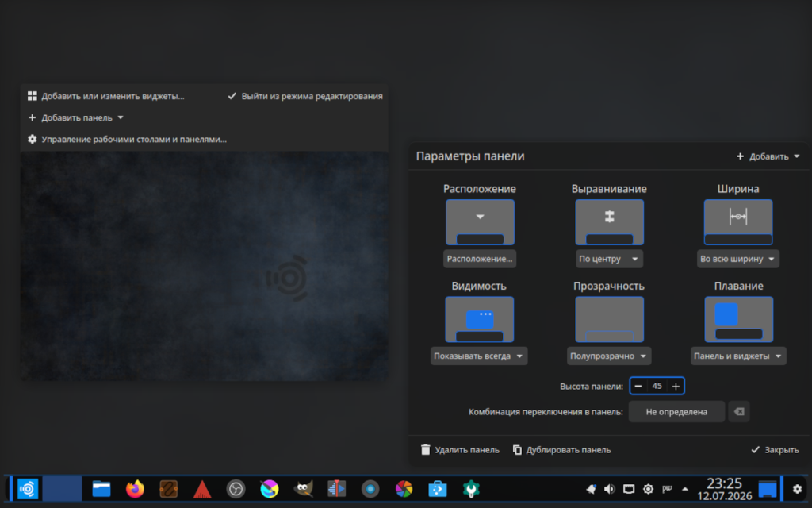Expand the Показывать всегда visibility dropdown
The width and height of the screenshot is (812, 508).
tap(479, 356)
